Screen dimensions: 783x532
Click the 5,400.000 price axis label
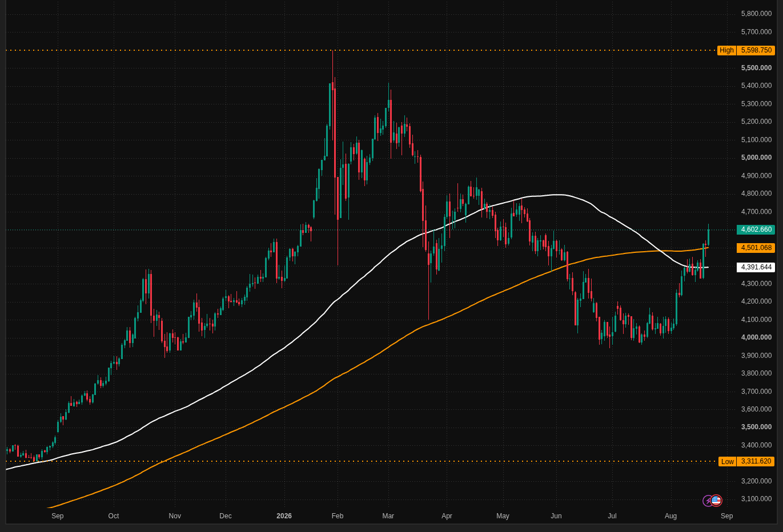coord(756,86)
